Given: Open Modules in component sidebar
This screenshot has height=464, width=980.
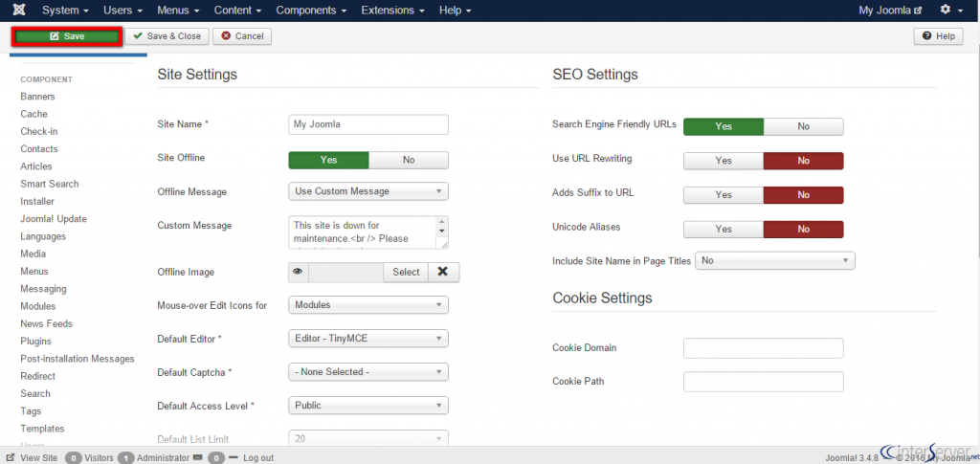Looking at the screenshot, I should [x=37, y=307].
